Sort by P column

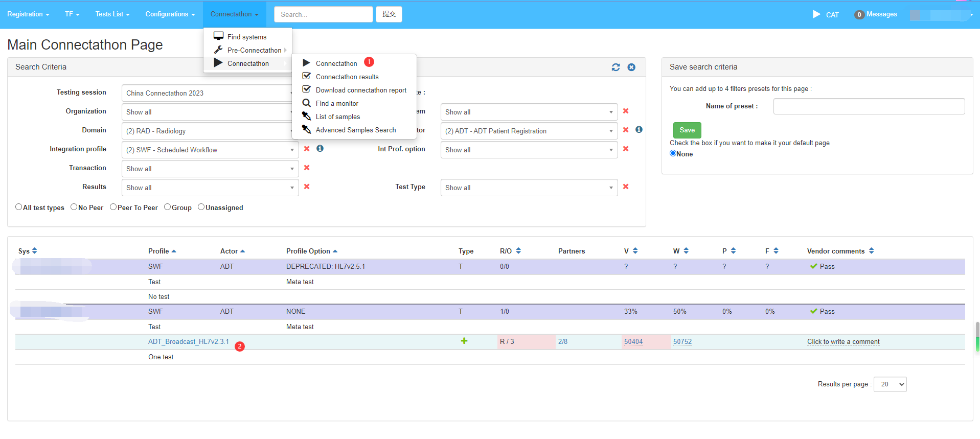pos(733,251)
